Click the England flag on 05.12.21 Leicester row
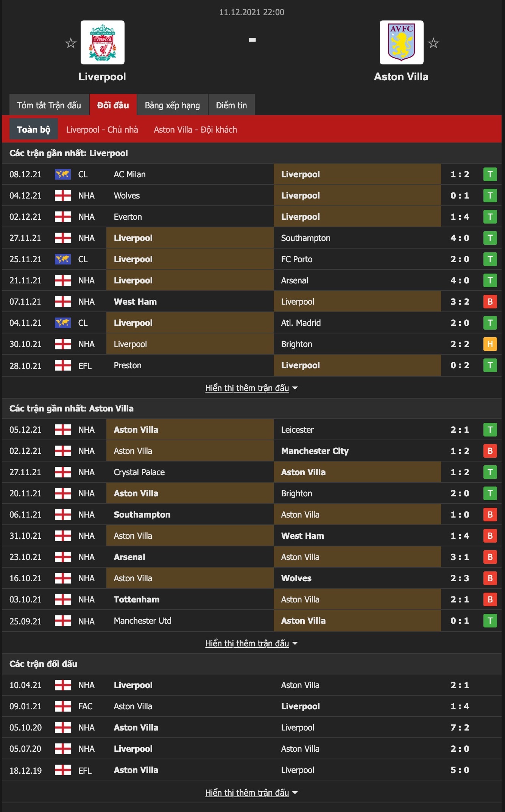 coord(63,430)
